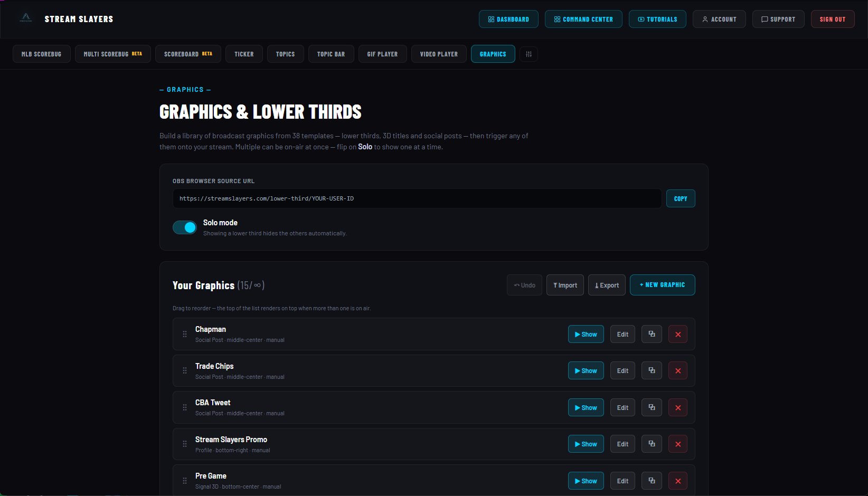Select the Graphics tab
Viewport: 868px width, 496px height.
pyautogui.click(x=493, y=54)
